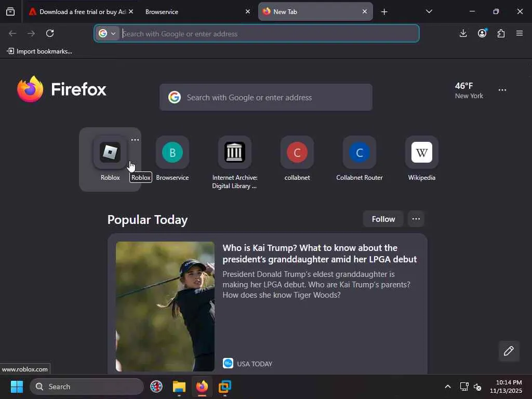Open the Browservice shortcut tile
The width and height of the screenshot is (532, 399).
(172, 158)
